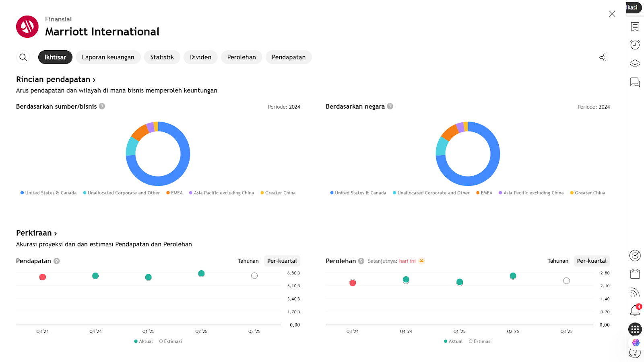Viewport: 644px width, 362px height.
Task: Open the alarm clock alerts panel
Action: click(635, 45)
